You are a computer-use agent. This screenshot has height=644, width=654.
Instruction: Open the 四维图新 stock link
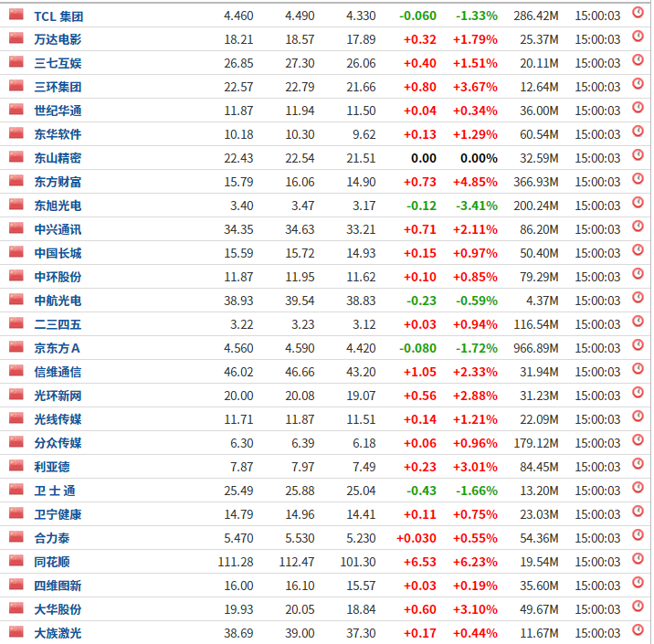tap(58, 586)
